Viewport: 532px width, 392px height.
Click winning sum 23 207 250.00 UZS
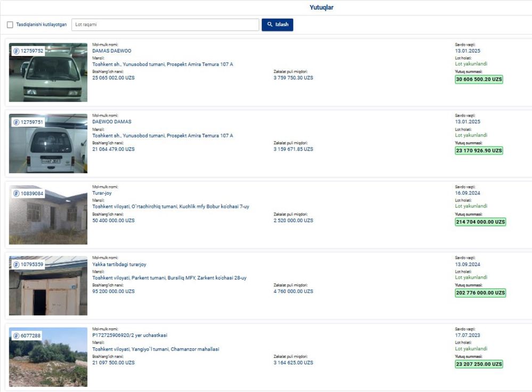479,364
